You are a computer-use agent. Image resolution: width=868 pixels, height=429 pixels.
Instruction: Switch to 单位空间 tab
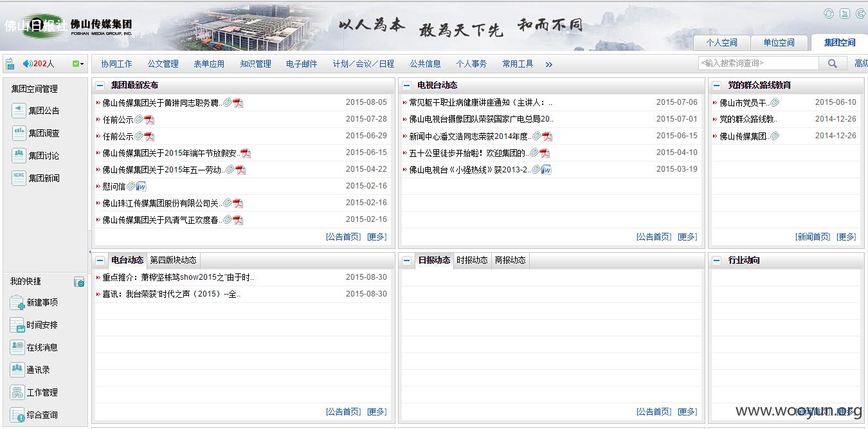[x=779, y=42]
